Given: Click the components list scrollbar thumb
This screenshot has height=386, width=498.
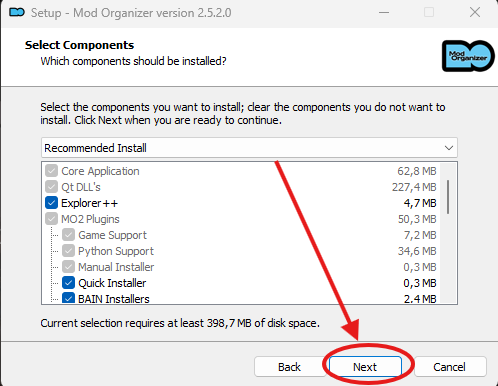Looking at the screenshot, I should click(x=448, y=197).
